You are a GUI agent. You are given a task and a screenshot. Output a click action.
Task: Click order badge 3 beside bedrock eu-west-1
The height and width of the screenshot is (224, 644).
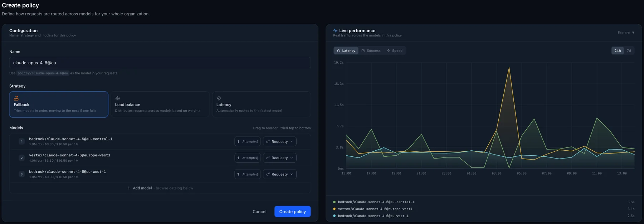21,174
